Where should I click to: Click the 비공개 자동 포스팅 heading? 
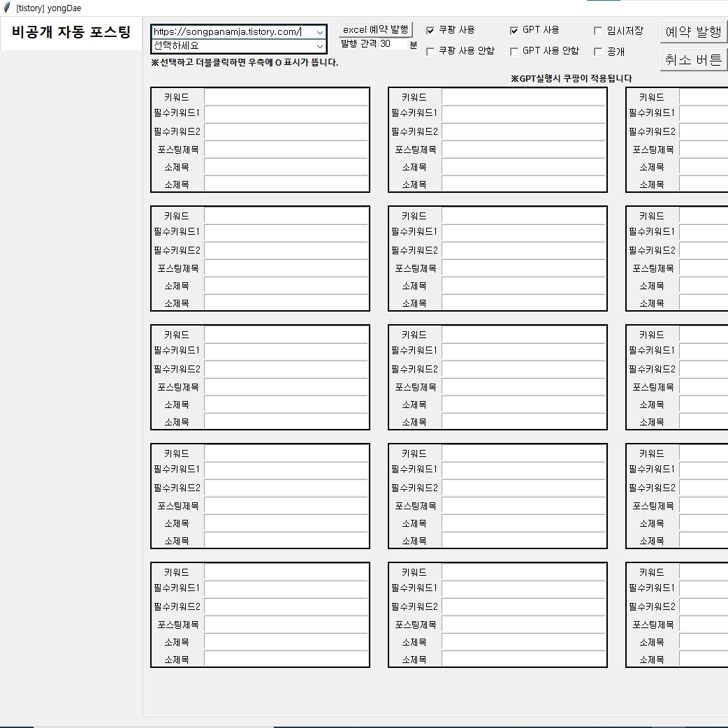click(71, 32)
